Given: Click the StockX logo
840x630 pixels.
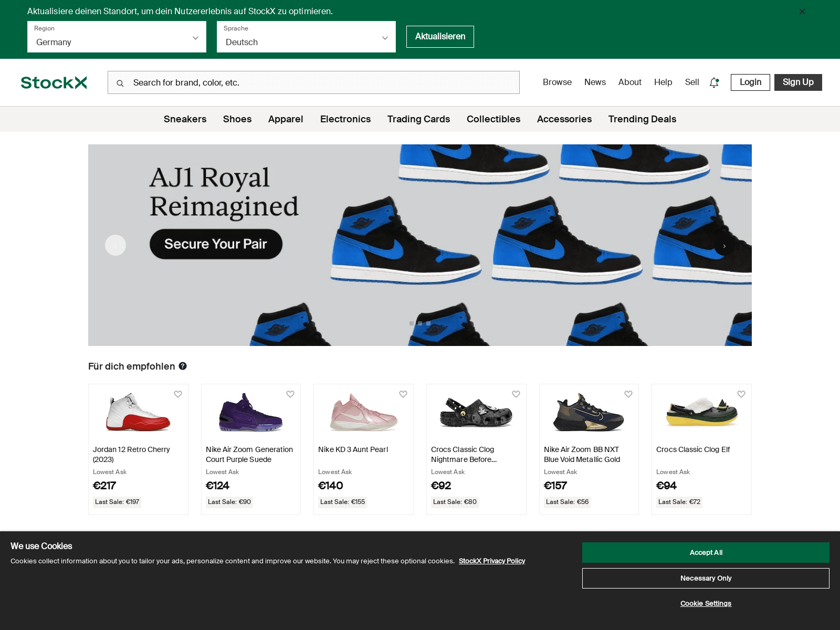Looking at the screenshot, I should point(54,82).
